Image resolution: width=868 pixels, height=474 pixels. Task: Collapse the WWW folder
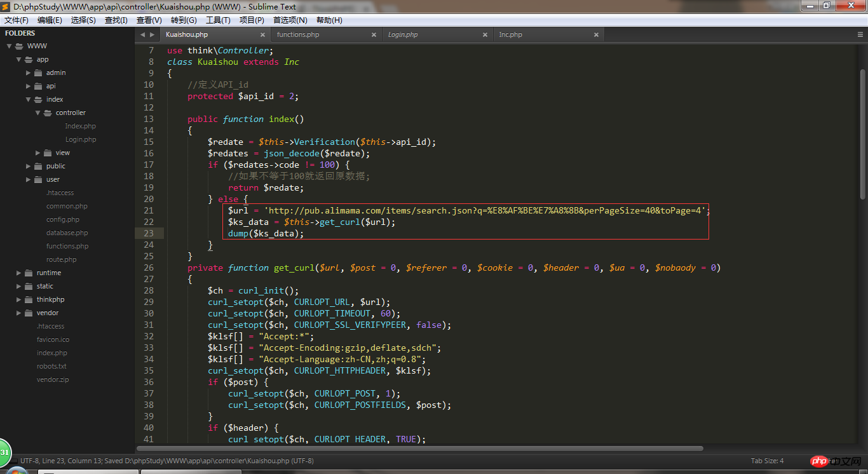pos(10,46)
